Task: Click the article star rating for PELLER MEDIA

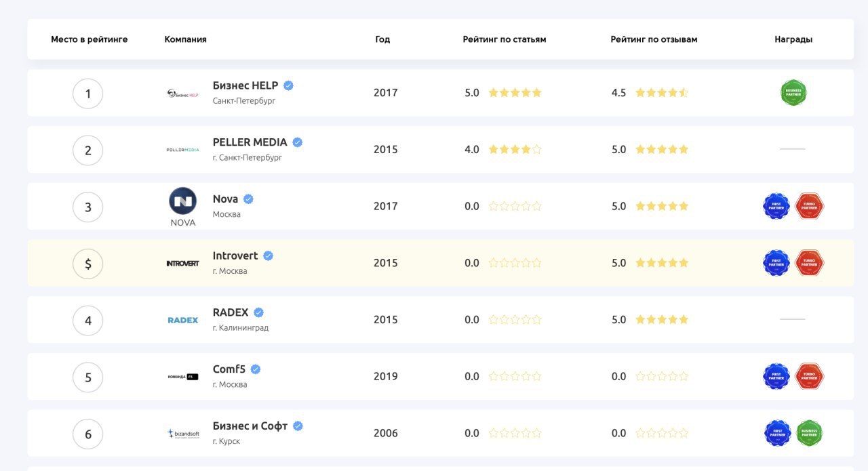Action: point(515,150)
